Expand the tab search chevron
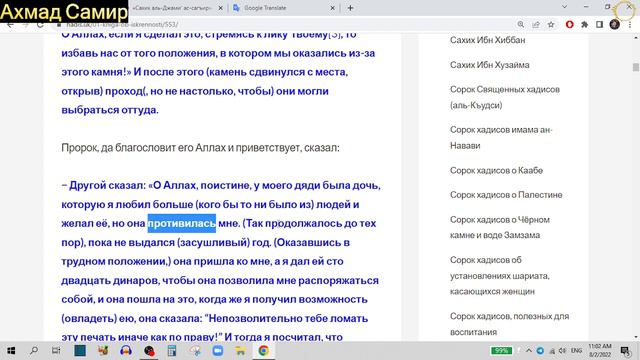This screenshot has width=640, height=360. tap(564, 7)
